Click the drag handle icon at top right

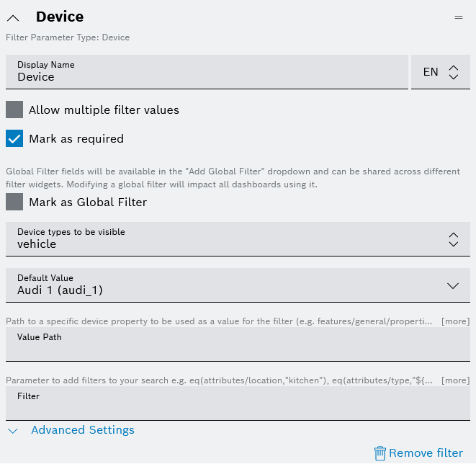pos(458,17)
